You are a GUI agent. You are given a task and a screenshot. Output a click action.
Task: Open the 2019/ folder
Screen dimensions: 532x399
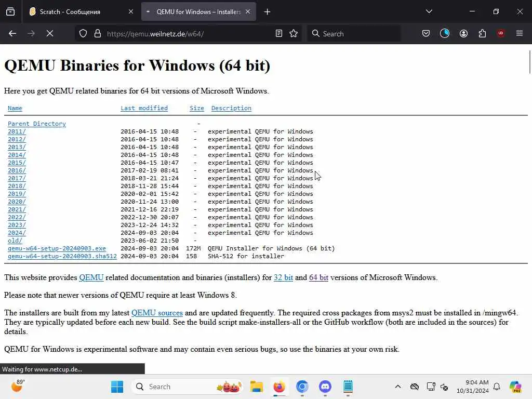(x=17, y=194)
